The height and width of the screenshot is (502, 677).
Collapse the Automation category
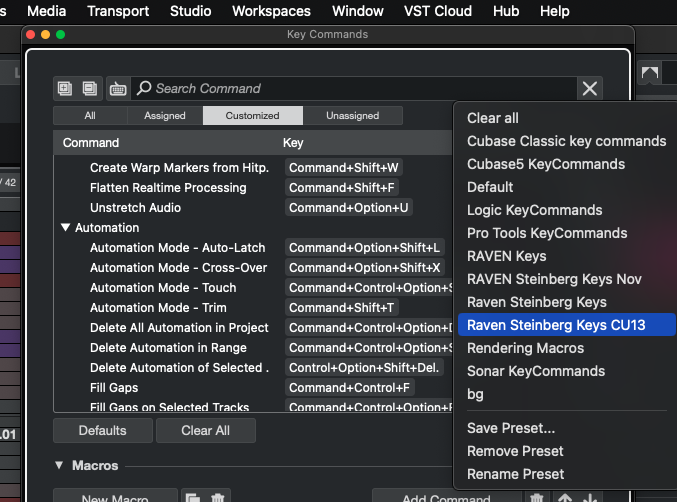click(65, 227)
